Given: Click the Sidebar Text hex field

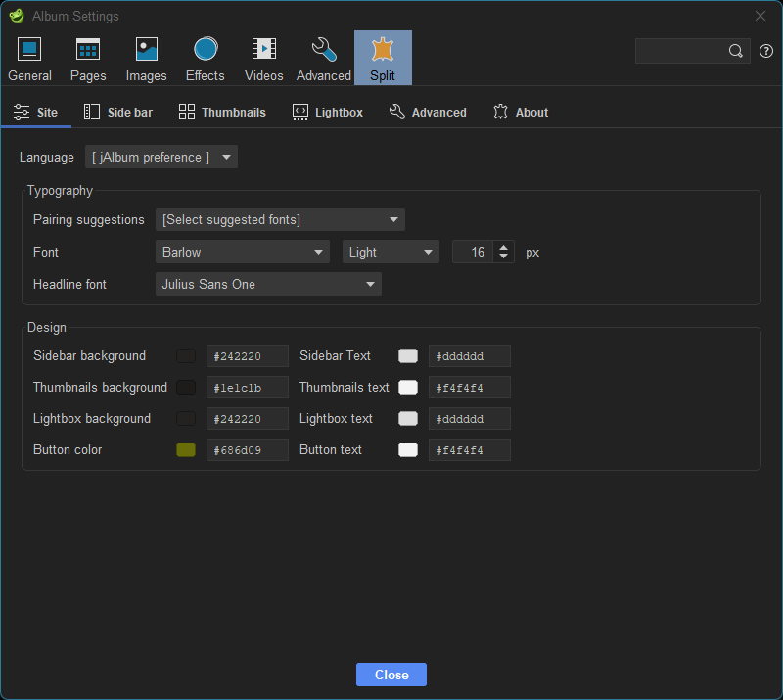Looking at the screenshot, I should click(470, 356).
